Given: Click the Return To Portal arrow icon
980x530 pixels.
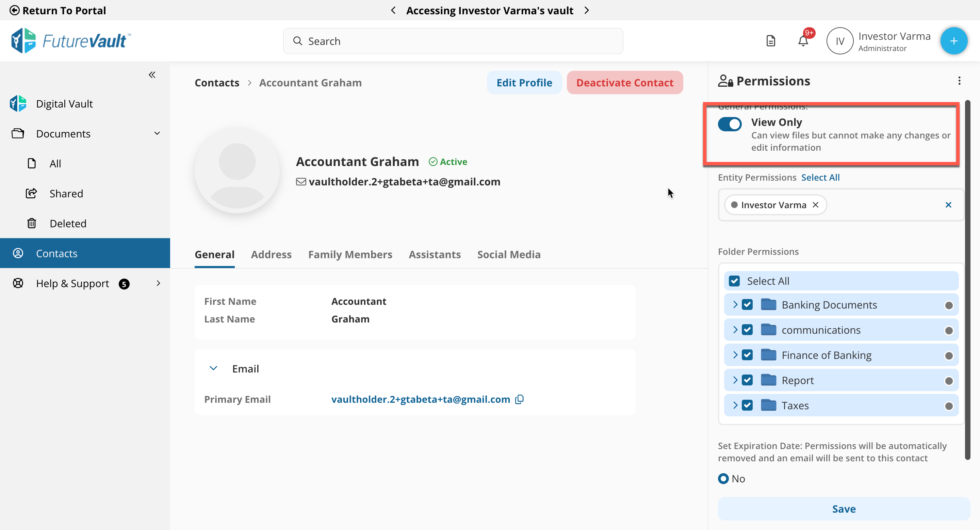Looking at the screenshot, I should tap(14, 10).
